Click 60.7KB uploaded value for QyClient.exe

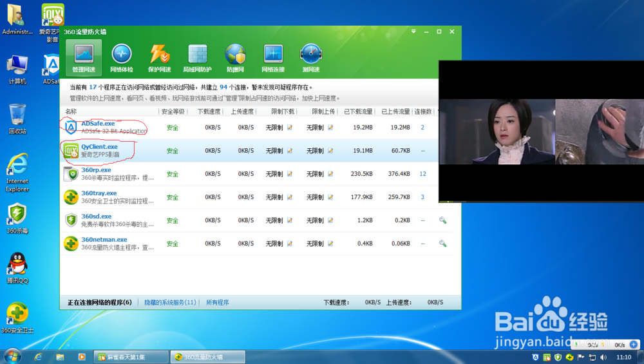pos(401,151)
